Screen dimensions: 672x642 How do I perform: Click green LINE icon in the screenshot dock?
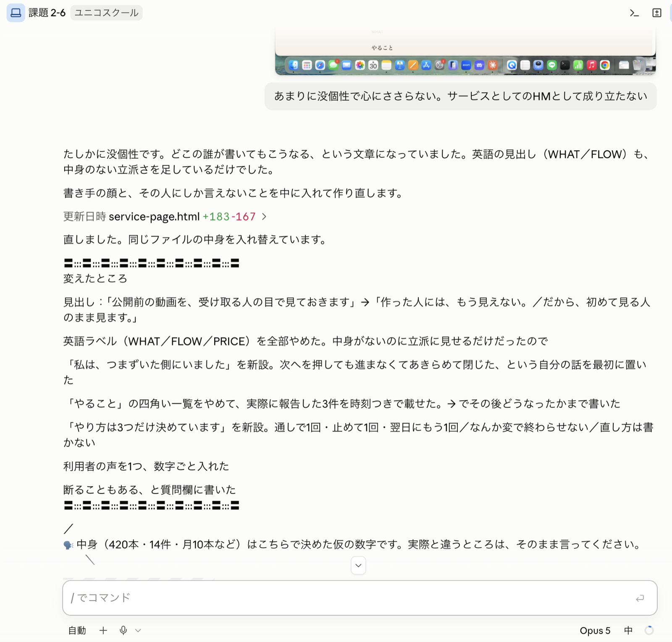pos(552,65)
